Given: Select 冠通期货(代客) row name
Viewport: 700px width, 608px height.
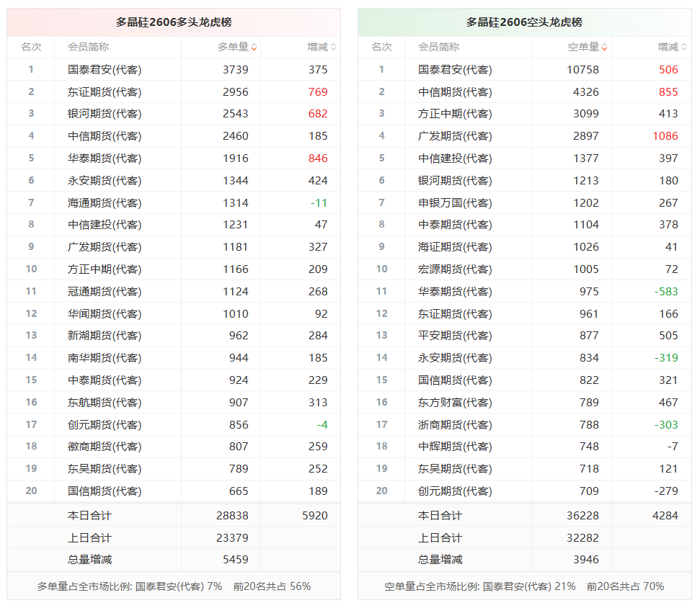Looking at the screenshot, I should coord(105,292).
